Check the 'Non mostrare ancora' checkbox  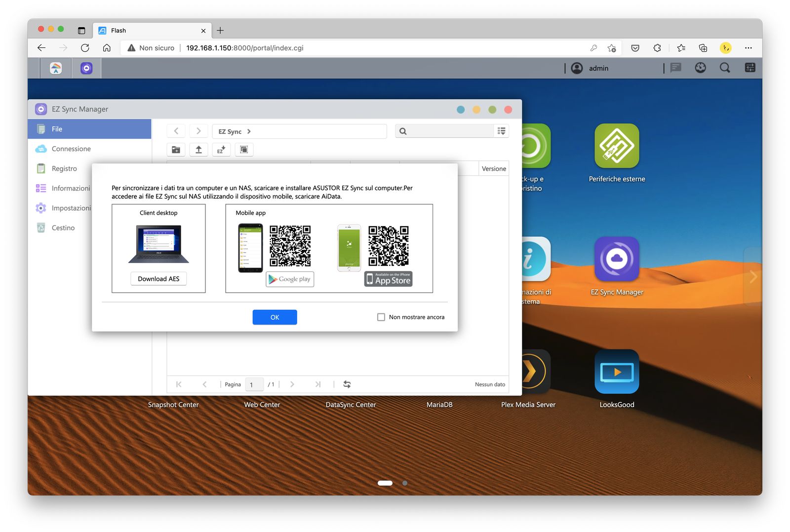click(x=381, y=317)
